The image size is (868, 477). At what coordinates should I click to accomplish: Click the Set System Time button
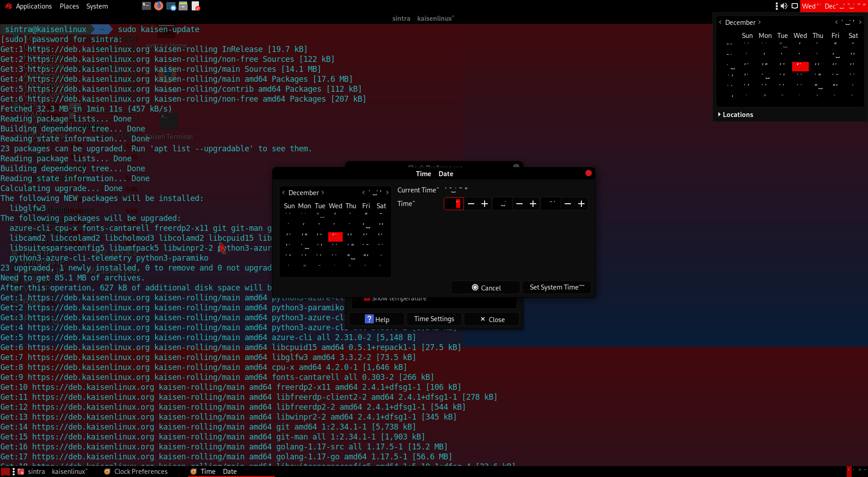pyautogui.click(x=557, y=287)
